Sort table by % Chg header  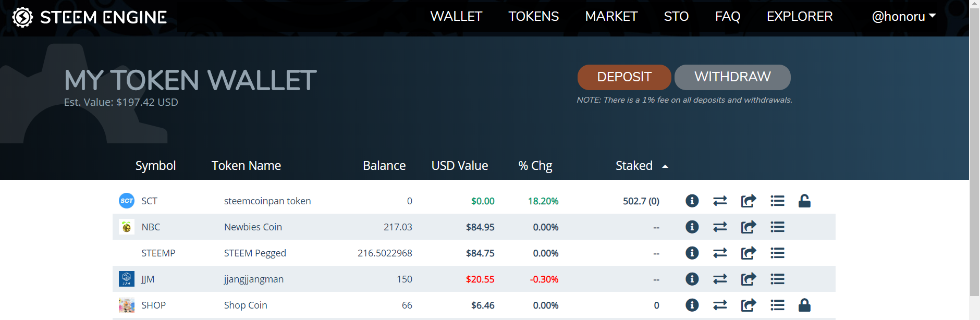(535, 166)
